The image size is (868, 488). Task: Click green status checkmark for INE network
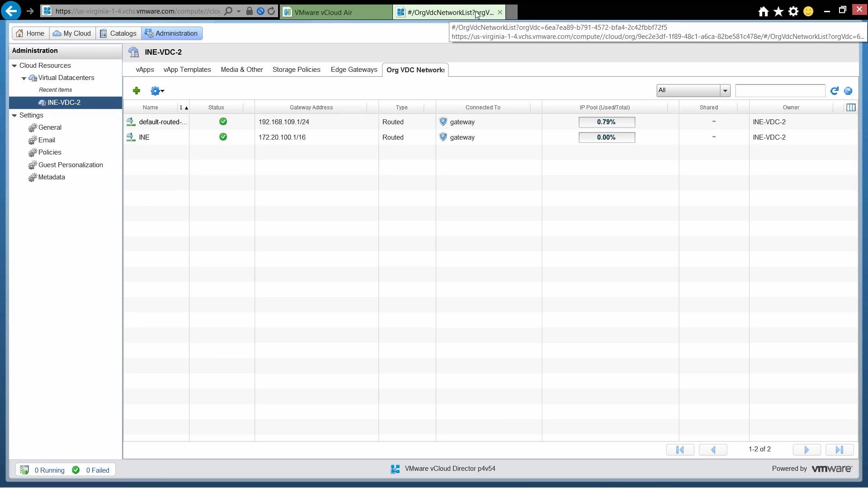point(222,136)
